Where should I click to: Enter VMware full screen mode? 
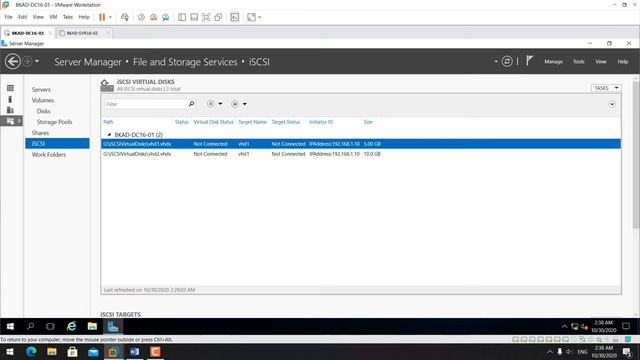pyautogui.click(x=206, y=17)
